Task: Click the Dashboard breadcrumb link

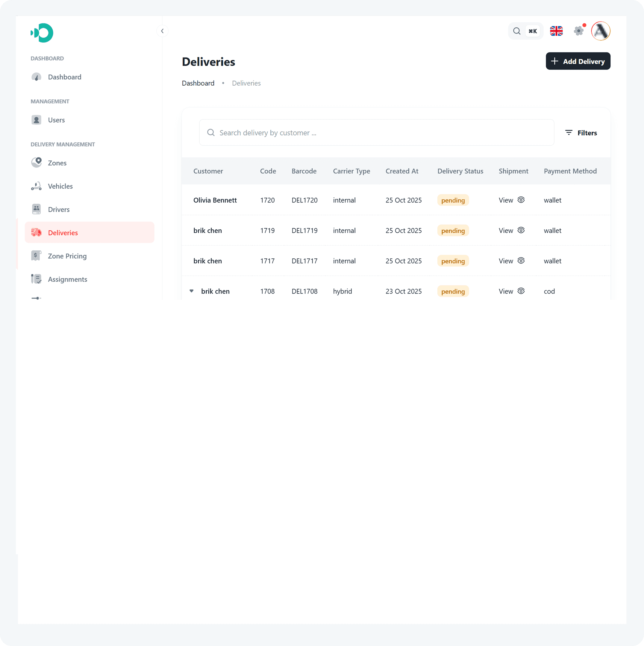Action: coord(198,83)
